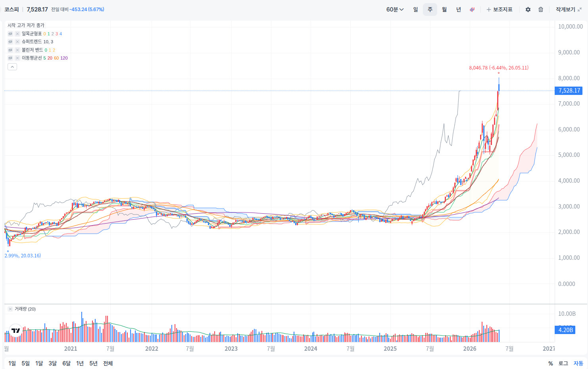This screenshot has width=588, height=369.
Task: Click the high marker label 8,046.78
Action: click(x=499, y=68)
